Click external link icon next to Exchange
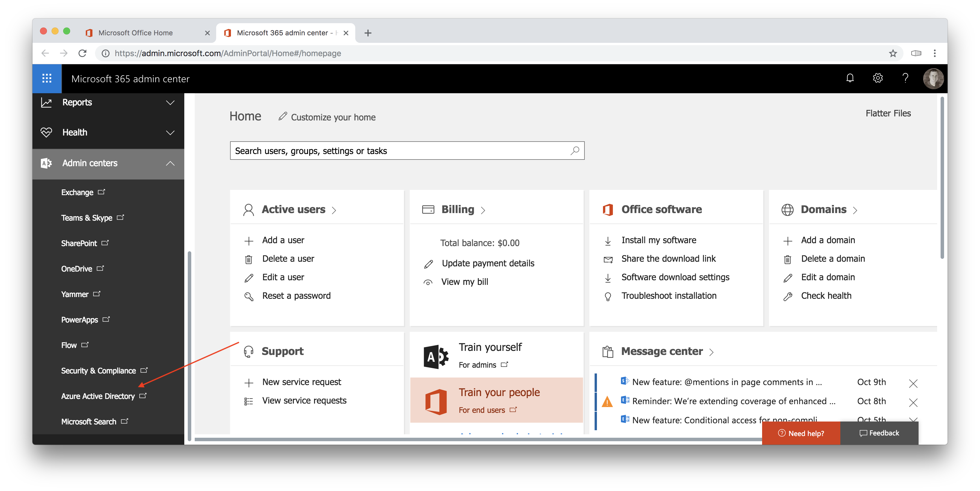This screenshot has height=491, width=980. pos(102,192)
